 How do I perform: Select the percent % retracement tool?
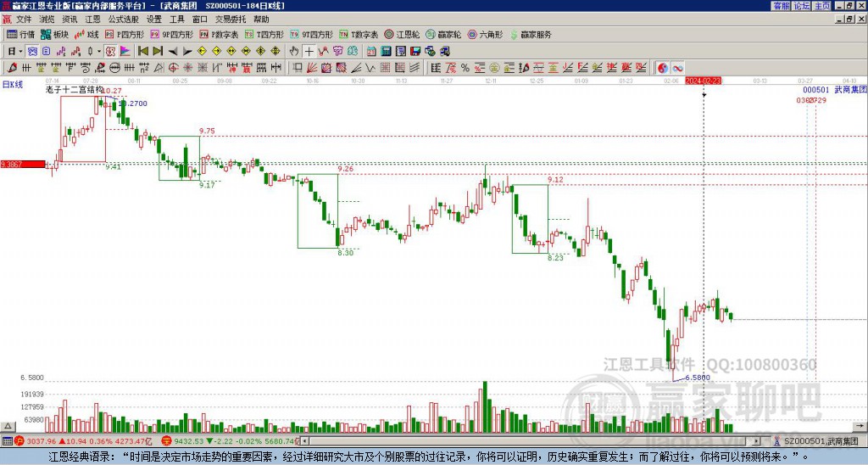coord(465,68)
